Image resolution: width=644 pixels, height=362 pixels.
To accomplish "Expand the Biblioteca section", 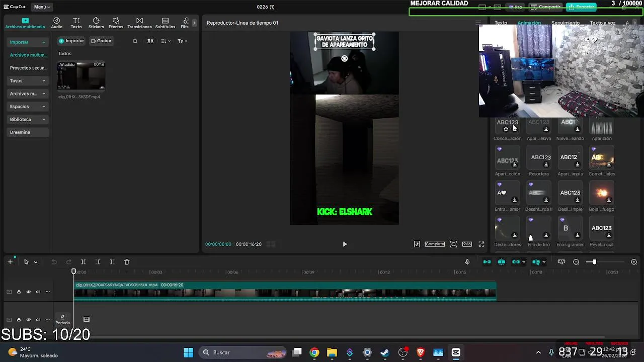I will [x=28, y=120].
